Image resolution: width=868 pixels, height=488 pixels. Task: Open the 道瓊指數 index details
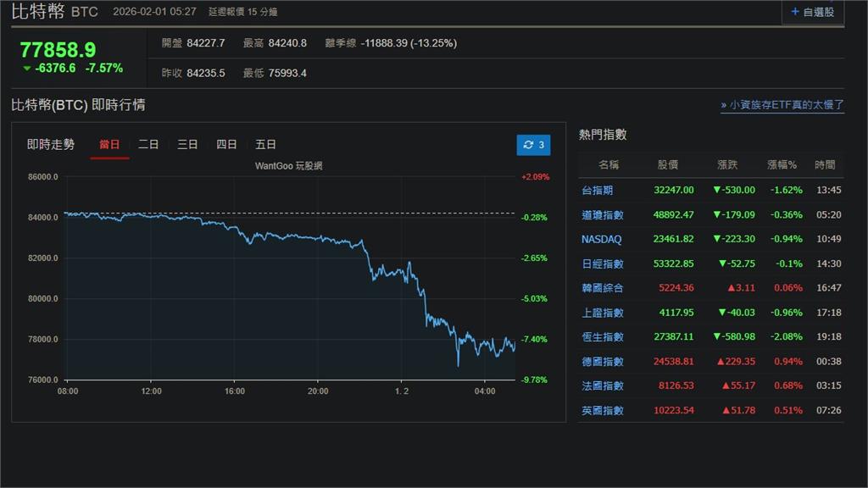pos(602,214)
